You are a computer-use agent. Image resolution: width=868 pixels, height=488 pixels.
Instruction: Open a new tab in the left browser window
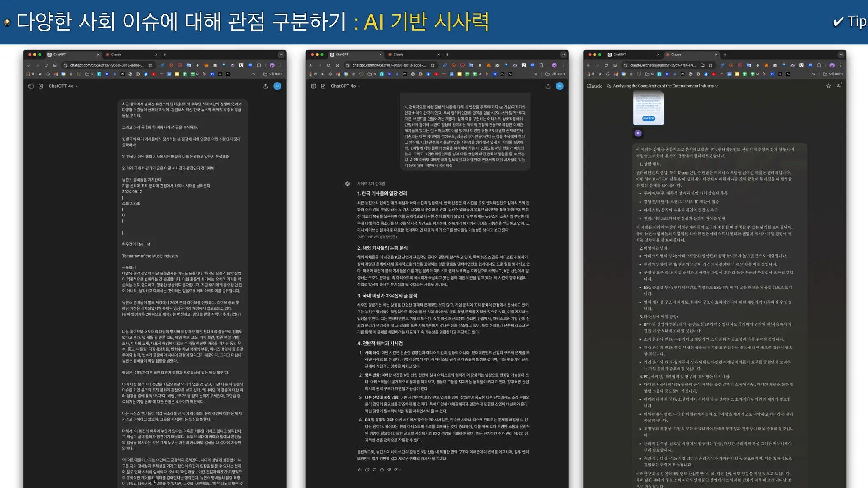(165, 55)
